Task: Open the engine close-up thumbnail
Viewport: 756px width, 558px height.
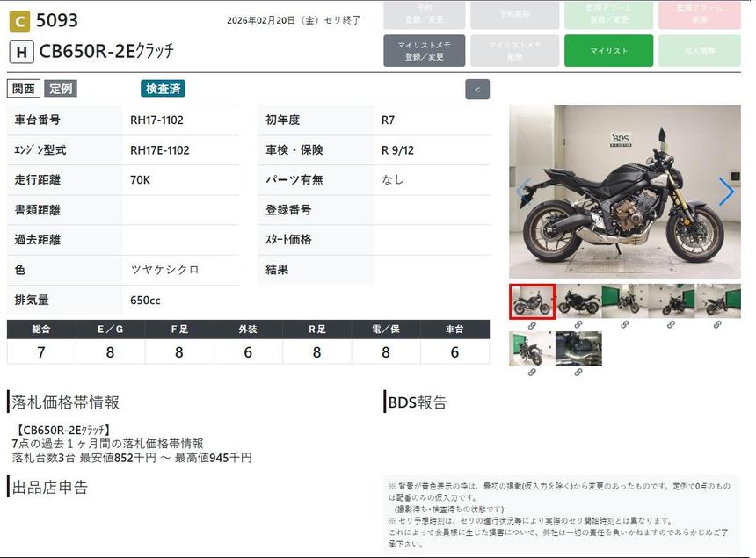Action: (x=578, y=349)
